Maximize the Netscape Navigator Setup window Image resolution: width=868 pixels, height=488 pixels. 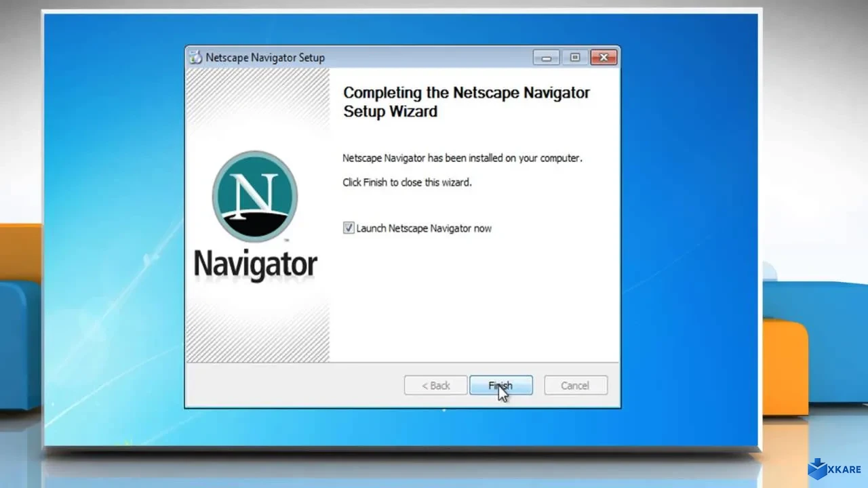(574, 58)
